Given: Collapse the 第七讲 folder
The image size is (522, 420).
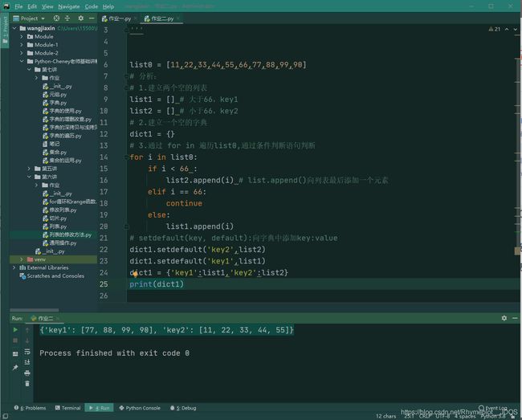Looking at the screenshot, I should [29, 70].
